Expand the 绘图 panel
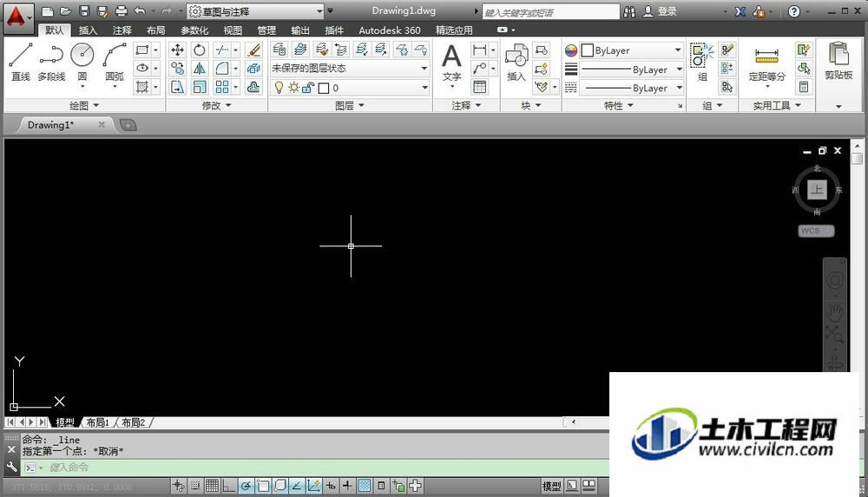 pos(84,105)
